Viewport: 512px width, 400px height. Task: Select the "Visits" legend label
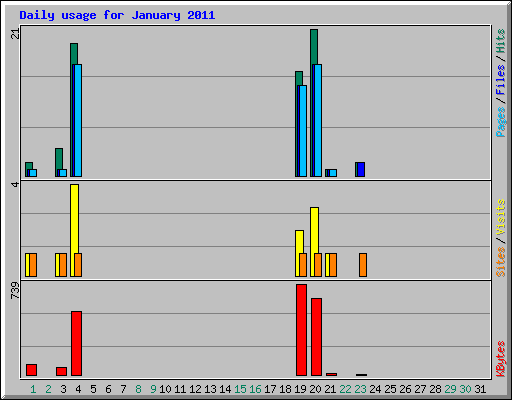500,217
